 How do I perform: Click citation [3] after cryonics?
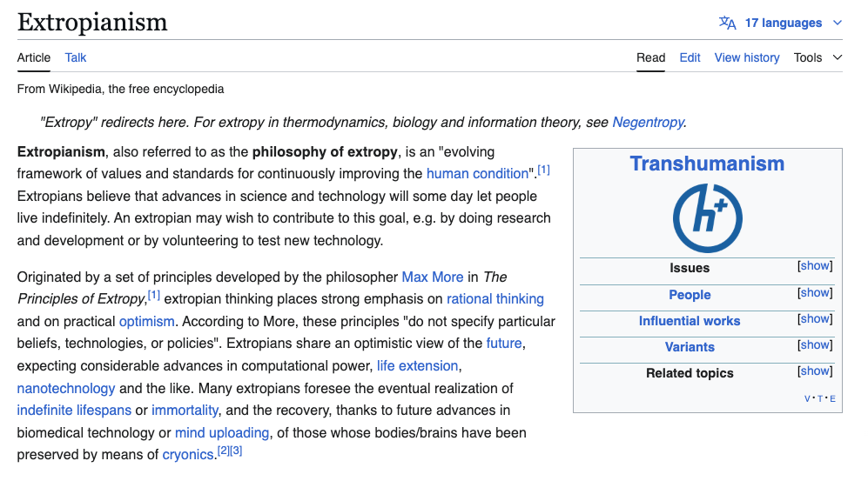237,451
